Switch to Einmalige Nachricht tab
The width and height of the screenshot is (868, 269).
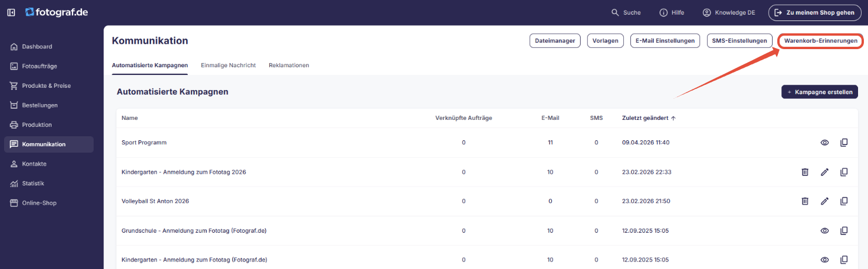click(228, 65)
